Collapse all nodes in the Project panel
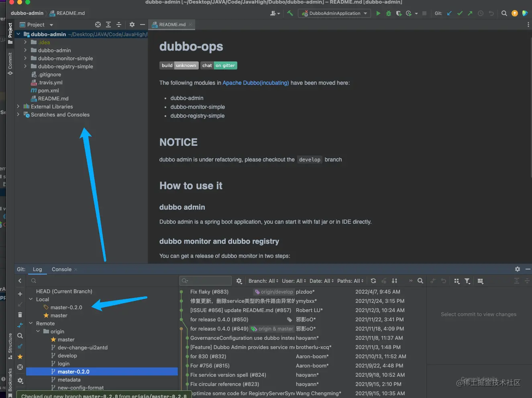The height and width of the screenshot is (398, 532). pos(119,24)
